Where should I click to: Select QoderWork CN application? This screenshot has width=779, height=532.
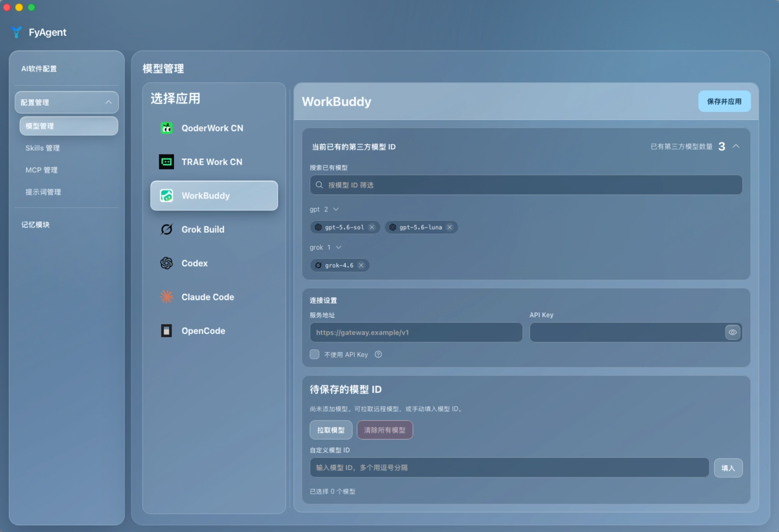214,128
